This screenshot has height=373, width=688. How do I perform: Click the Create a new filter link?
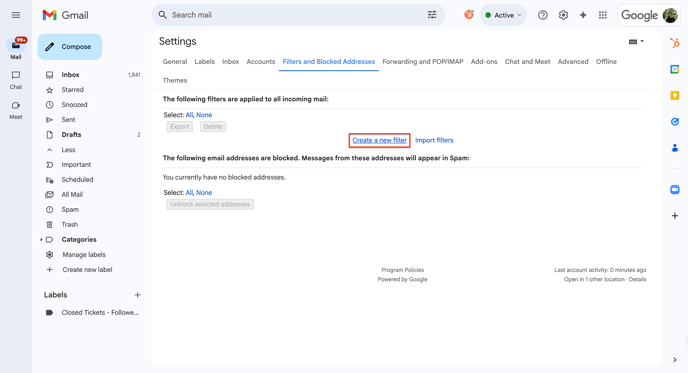point(380,140)
